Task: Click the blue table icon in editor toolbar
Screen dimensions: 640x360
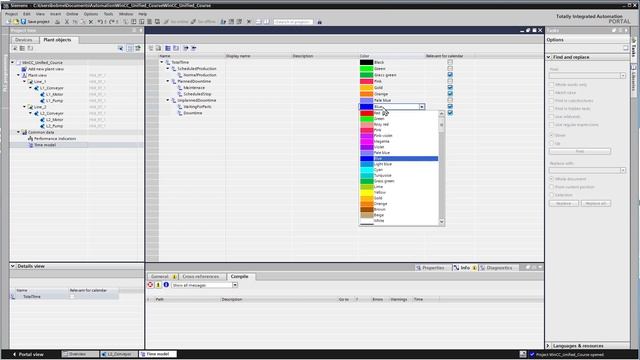Action: coord(168,48)
